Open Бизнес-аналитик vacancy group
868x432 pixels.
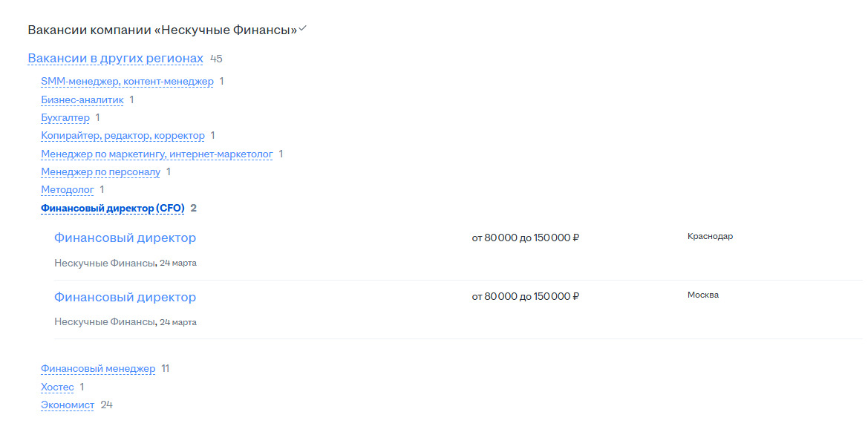(x=82, y=99)
